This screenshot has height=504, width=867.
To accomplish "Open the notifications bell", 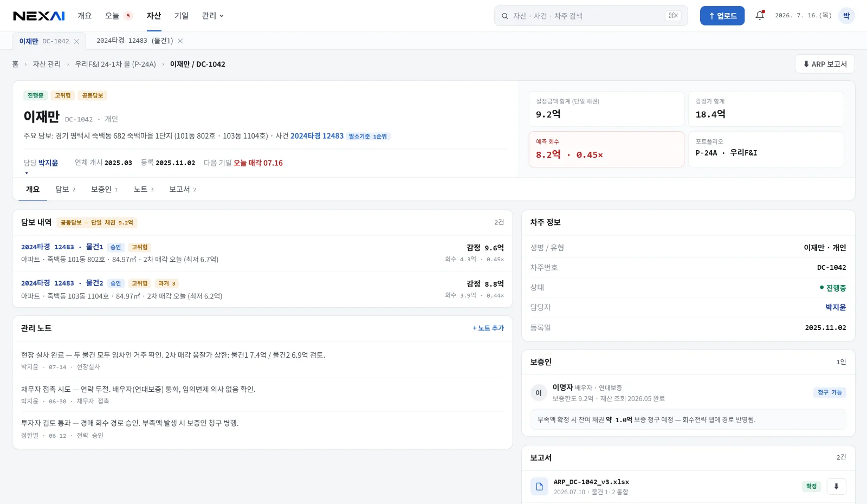I will point(760,16).
